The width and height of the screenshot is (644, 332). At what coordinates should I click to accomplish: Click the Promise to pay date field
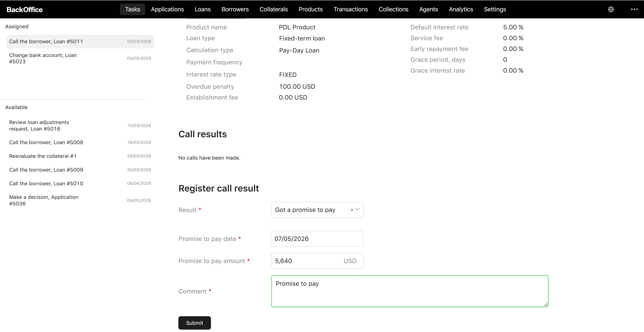click(317, 239)
